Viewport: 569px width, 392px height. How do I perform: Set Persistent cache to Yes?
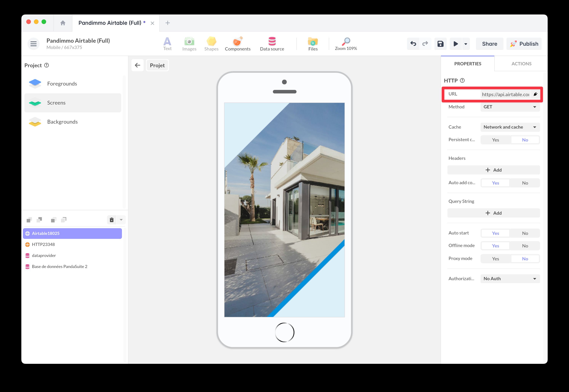tap(495, 139)
